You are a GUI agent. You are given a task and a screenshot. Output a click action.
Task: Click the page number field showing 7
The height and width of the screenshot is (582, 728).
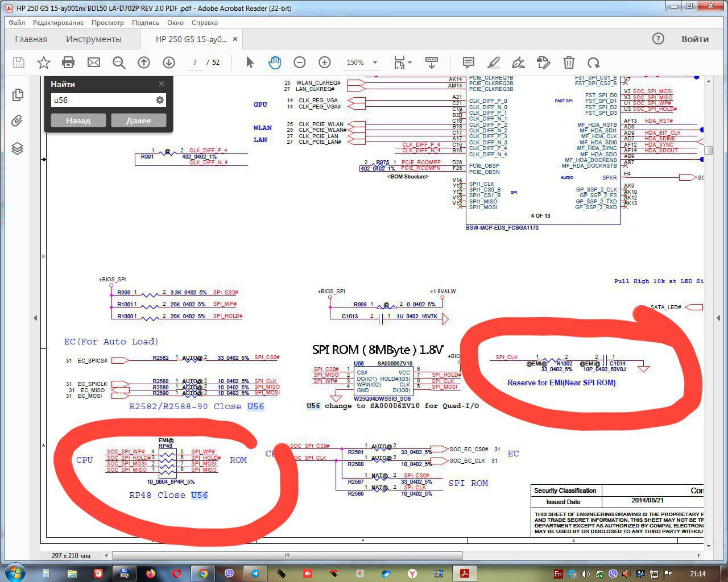point(195,63)
